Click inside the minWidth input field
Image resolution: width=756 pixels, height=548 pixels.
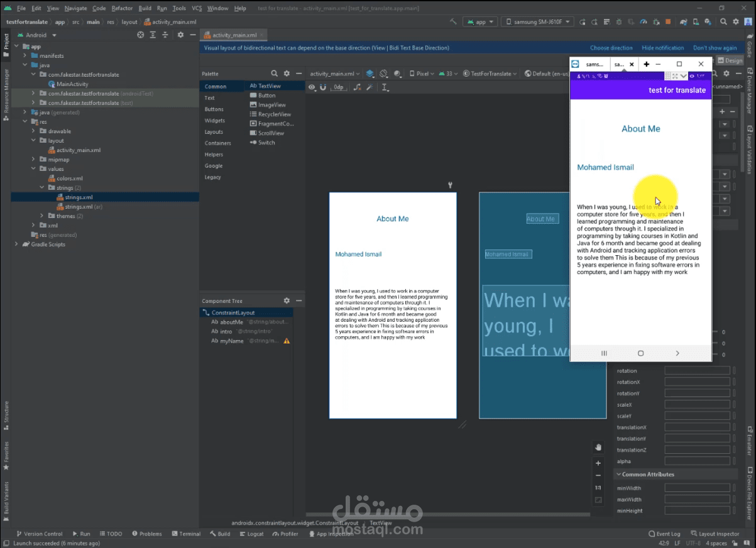pyautogui.click(x=696, y=488)
